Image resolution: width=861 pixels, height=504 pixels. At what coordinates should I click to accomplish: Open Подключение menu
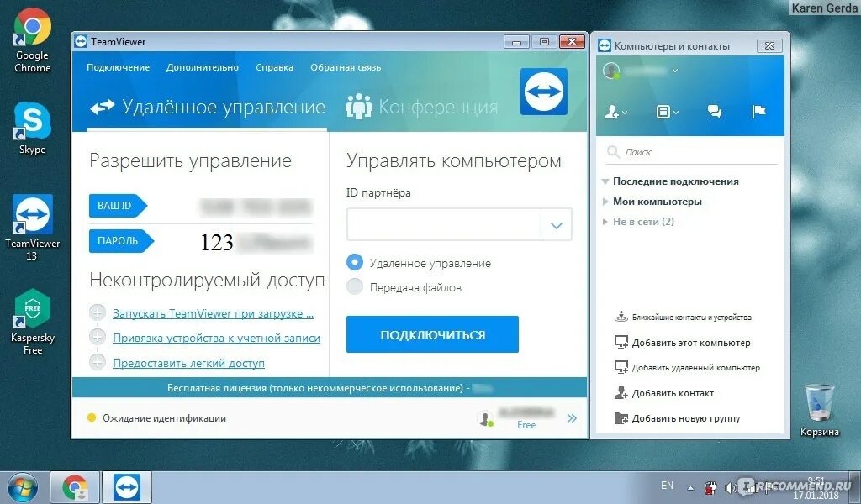coord(118,67)
